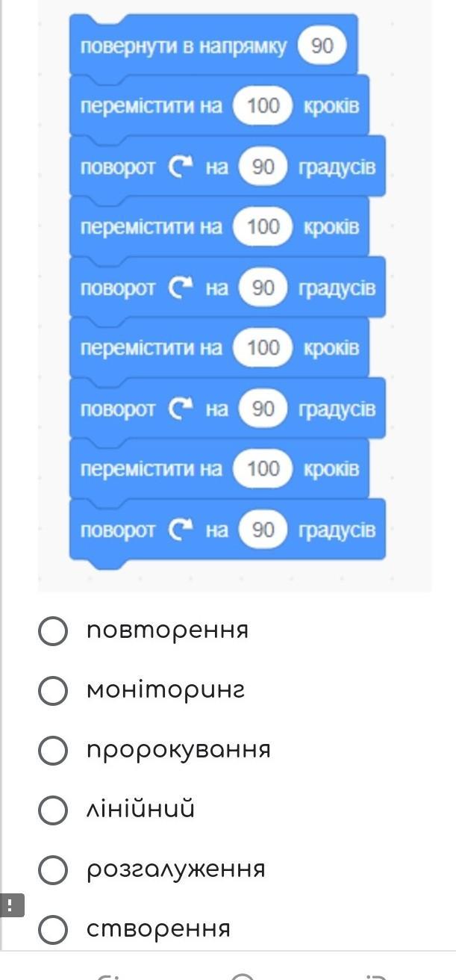Viewport: 456px width, 980px height.
Task: Click the 100 value in the last 'перемістити' block
Action: point(263,469)
